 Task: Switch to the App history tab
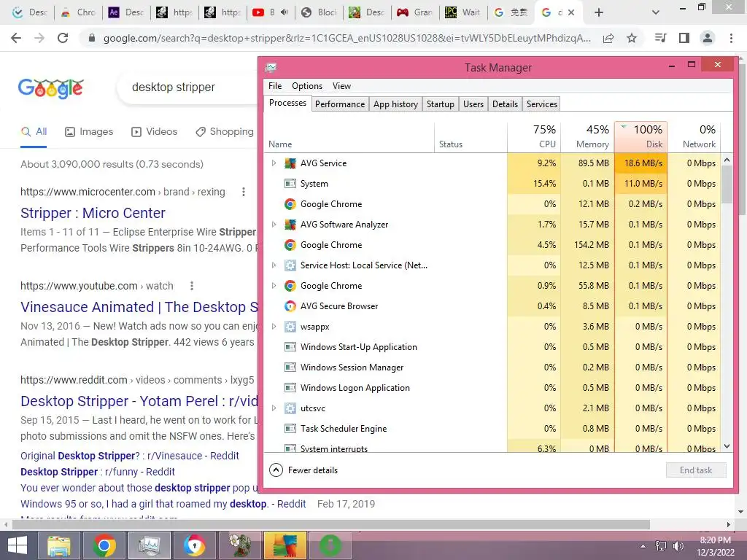pos(395,104)
